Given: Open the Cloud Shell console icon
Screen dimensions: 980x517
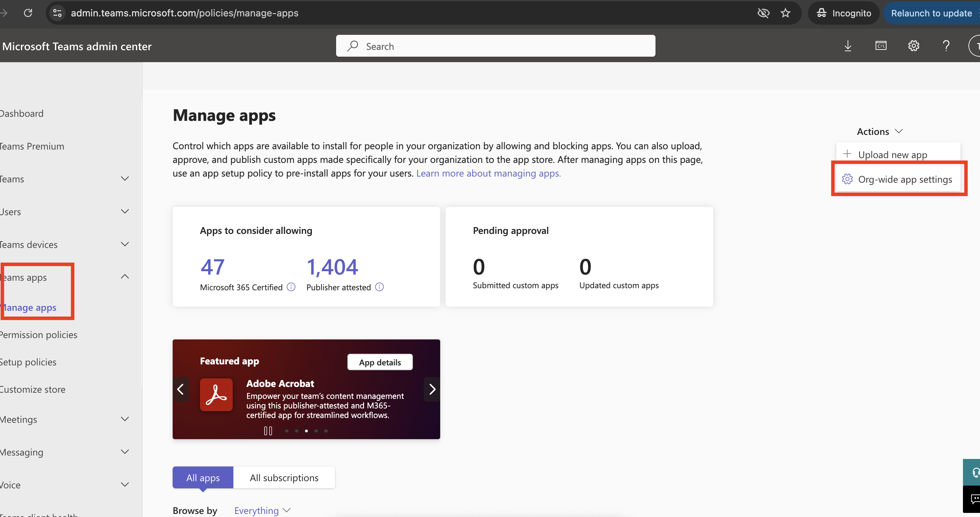Looking at the screenshot, I should 880,46.
